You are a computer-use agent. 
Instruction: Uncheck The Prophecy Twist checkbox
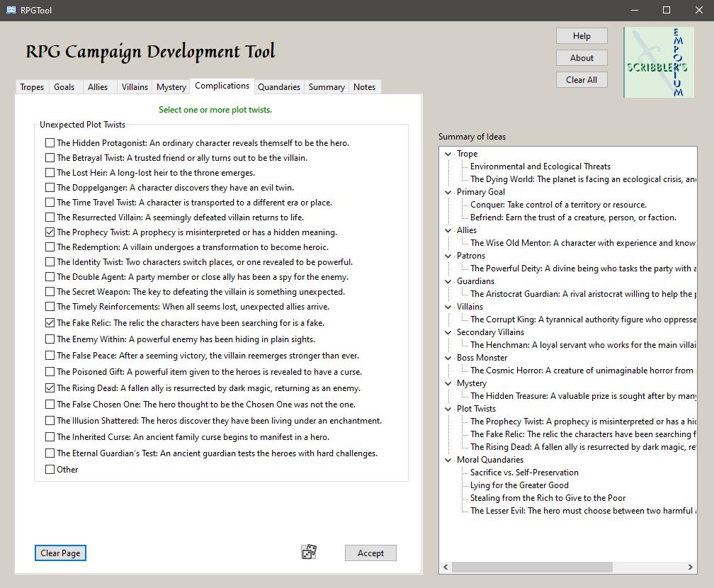(x=50, y=232)
